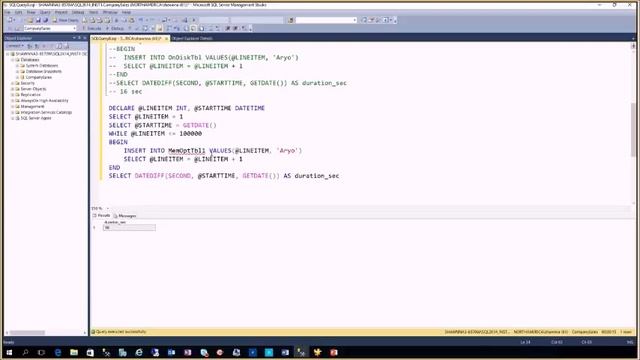Open Edge browser from taskbar
Viewport: 640px width, 360px height.
pyautogui.click(x=58, y=352)
